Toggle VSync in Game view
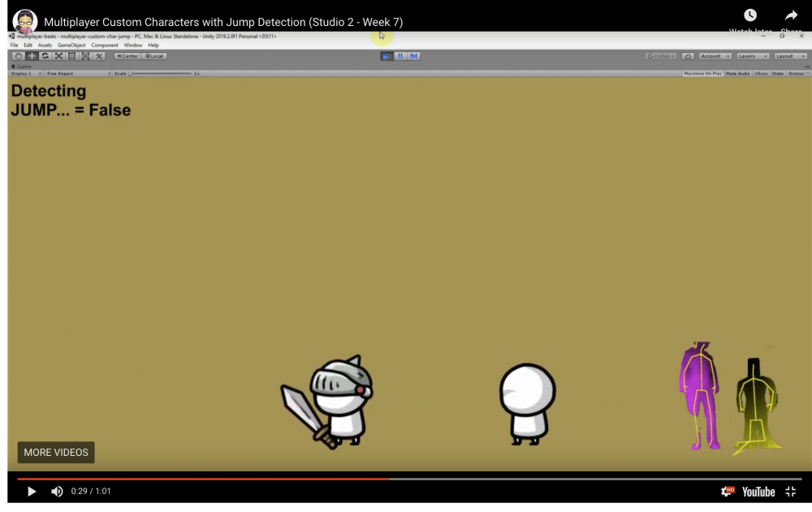The height and width of the screenshot is (512, 812). (x=761, y=74)
